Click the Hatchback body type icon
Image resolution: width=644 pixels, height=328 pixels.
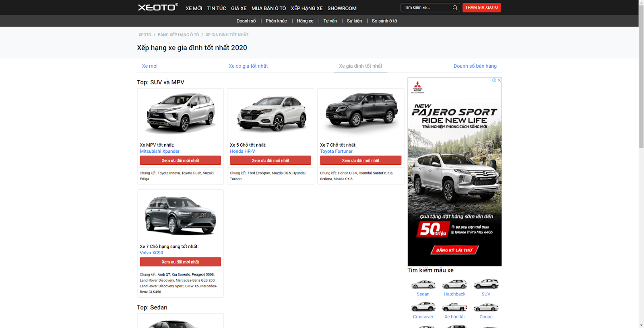point(454,284)
